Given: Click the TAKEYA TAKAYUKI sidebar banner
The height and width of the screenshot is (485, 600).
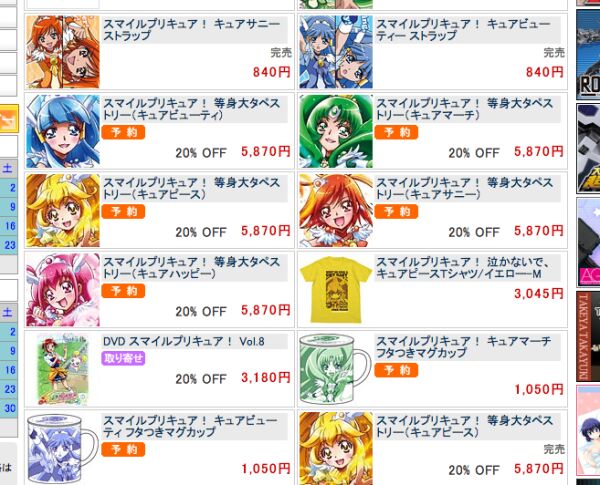Looking at the screenshot, I should tap(588, 336).
